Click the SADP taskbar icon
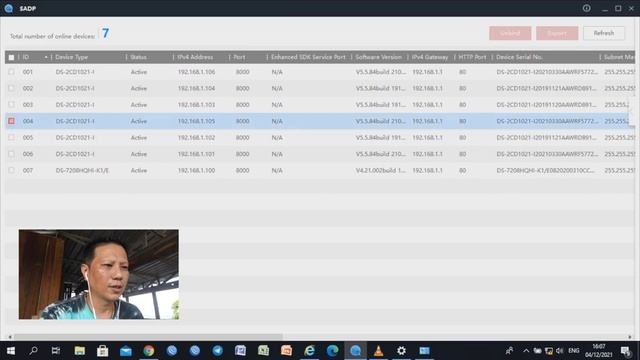640x360 pixels. [x=355, y=351]
